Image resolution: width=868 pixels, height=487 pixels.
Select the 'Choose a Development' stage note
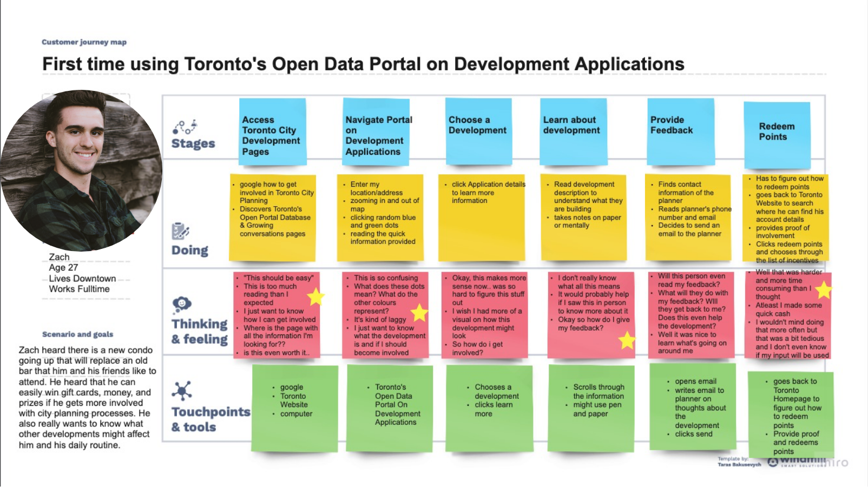point(478,131)
